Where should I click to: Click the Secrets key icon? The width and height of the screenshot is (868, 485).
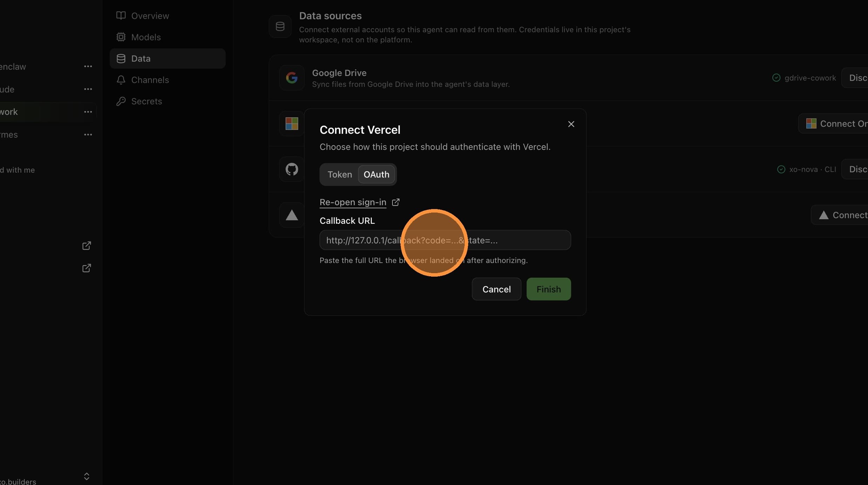point(121,101)
